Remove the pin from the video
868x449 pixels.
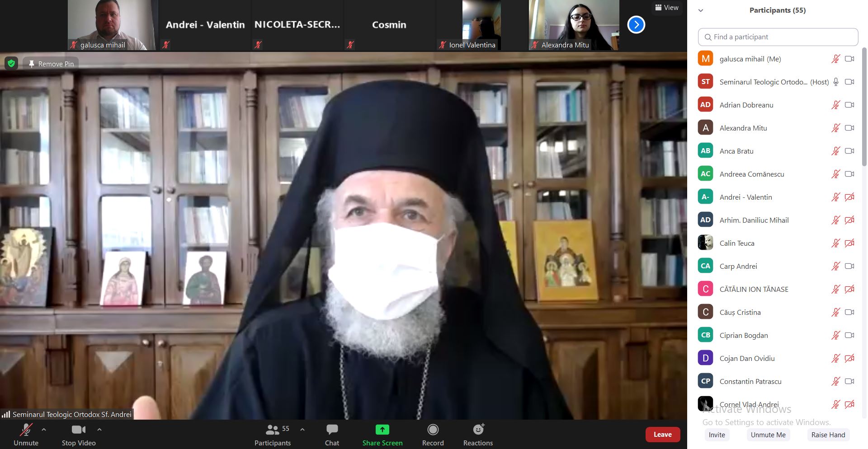coord(51,64)
